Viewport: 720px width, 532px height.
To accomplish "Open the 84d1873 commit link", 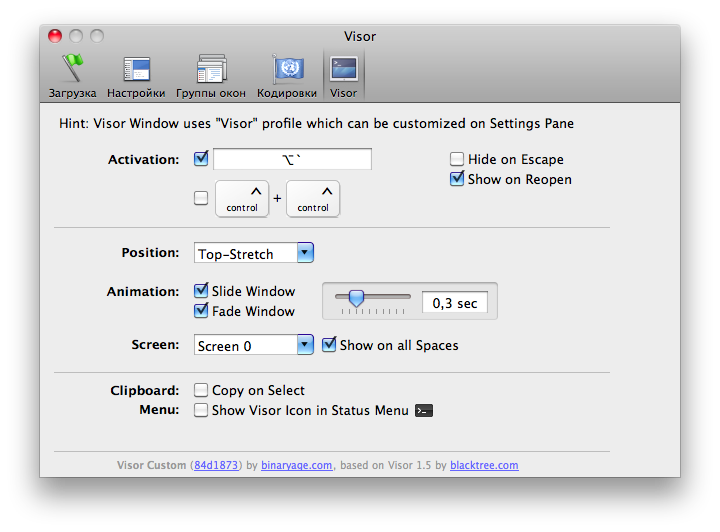I will (216, 465).
